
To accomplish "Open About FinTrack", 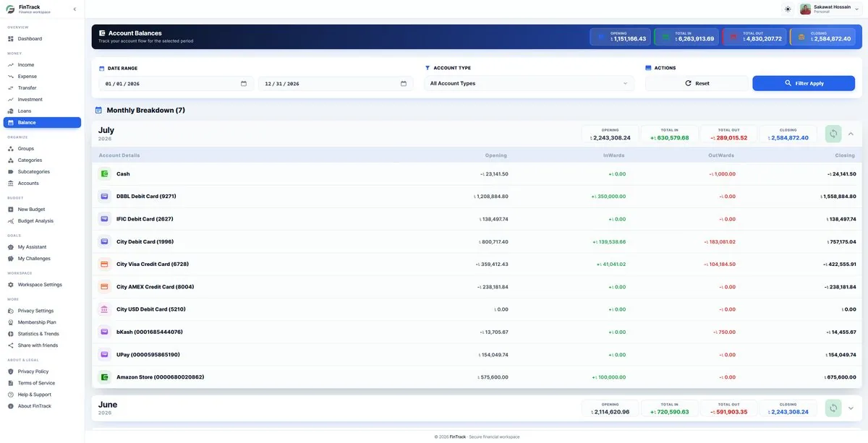I will [42, 406].
